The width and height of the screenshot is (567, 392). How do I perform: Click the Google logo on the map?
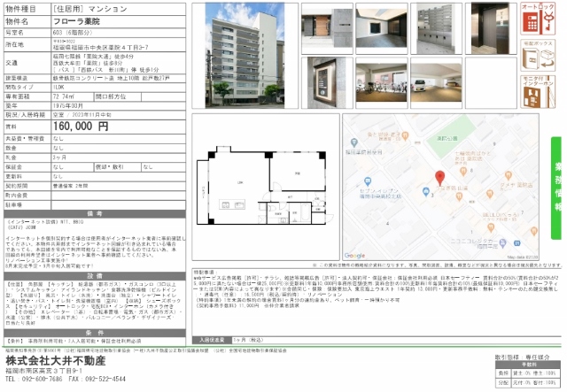tap(354, 256)
